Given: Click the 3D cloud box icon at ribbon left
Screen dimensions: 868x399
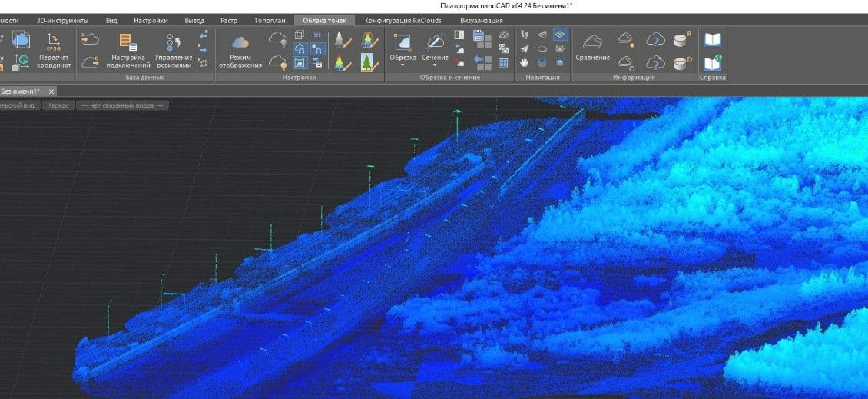Looking at the screenshot, I should pos(21,38).
